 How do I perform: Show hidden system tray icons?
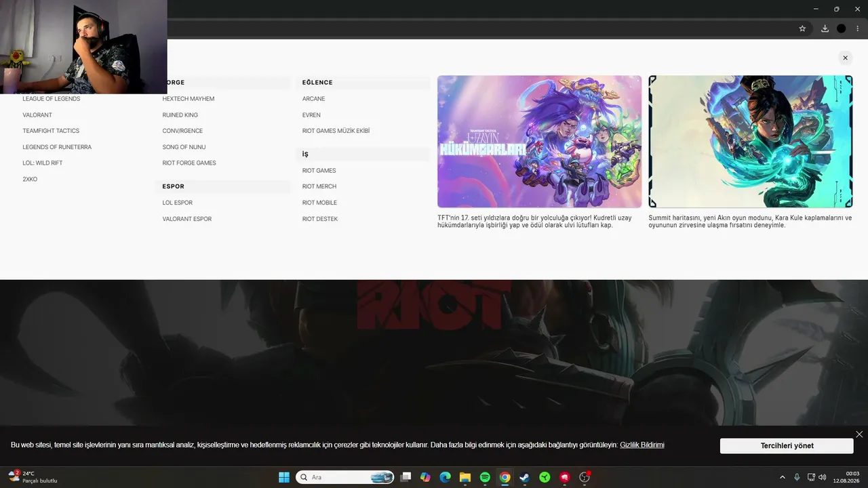click(782, 477)
